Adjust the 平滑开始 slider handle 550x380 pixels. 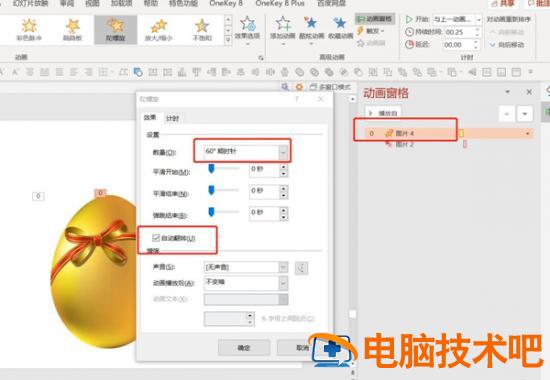click(x=211, y=168)
